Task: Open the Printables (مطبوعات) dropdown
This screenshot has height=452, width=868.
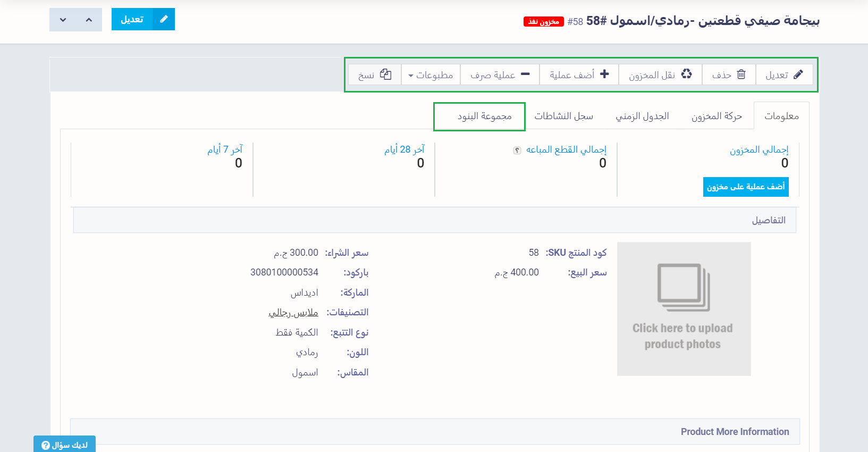Action: 431,75
